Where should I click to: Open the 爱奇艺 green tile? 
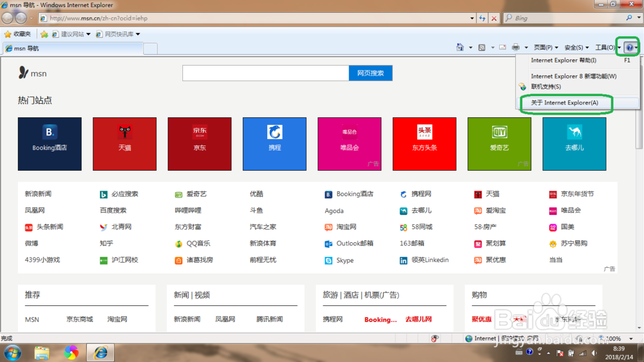click(x=500, y=144)
